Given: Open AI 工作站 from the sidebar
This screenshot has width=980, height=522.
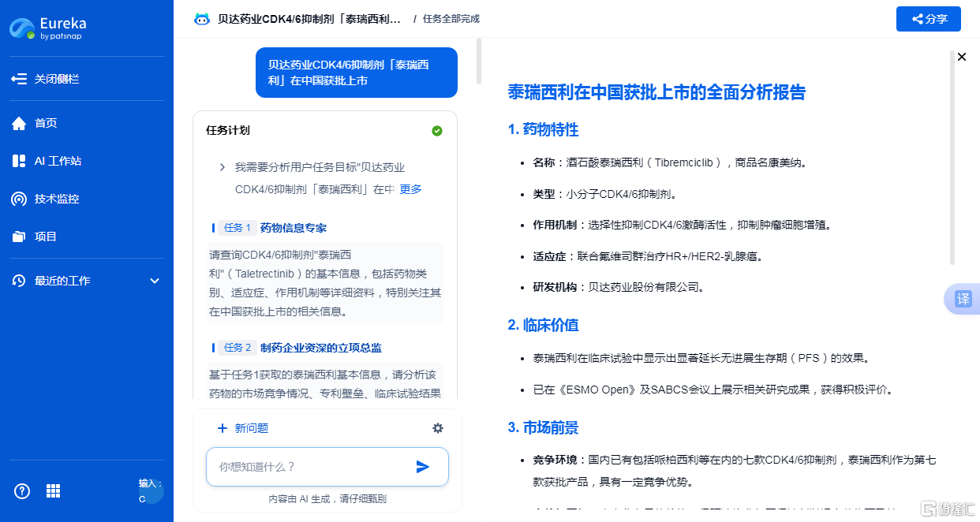Looking at the screenshot, I should (x=47, y=161).
